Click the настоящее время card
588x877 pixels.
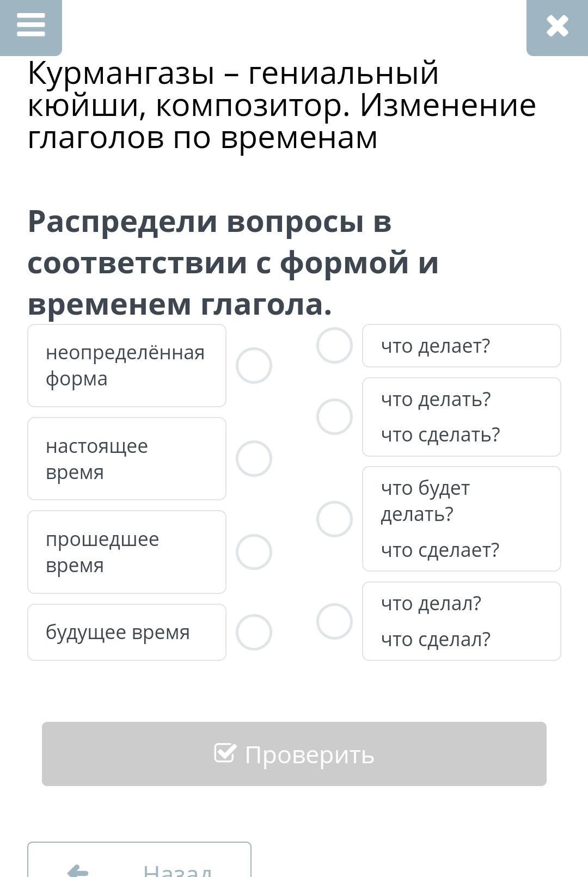click(127, 458)
